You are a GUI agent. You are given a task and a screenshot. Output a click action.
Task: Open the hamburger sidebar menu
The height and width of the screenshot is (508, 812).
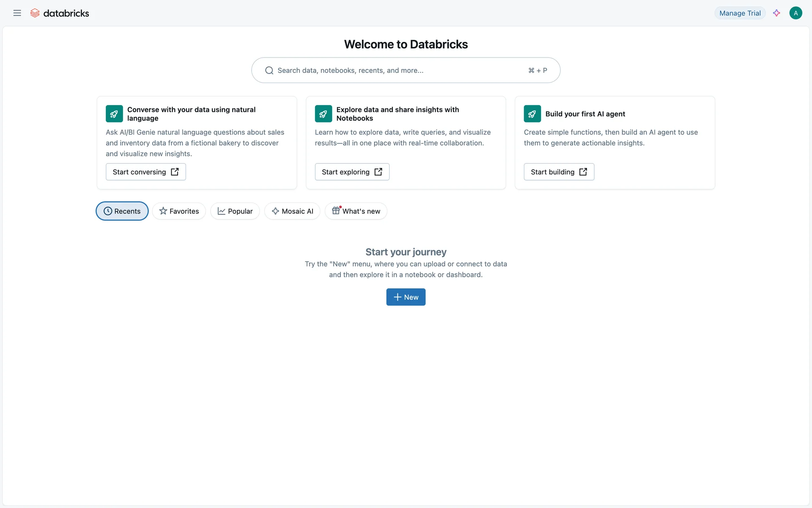click(17, 13)
